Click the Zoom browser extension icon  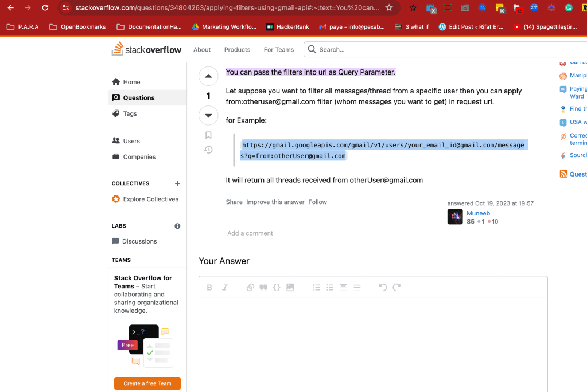[534, 7]
